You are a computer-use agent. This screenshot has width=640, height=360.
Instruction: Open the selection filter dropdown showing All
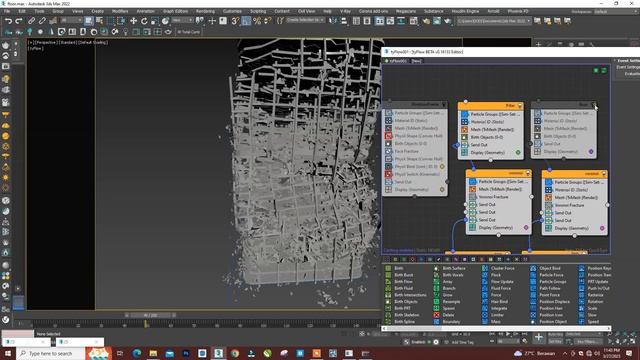coord(71,20)
